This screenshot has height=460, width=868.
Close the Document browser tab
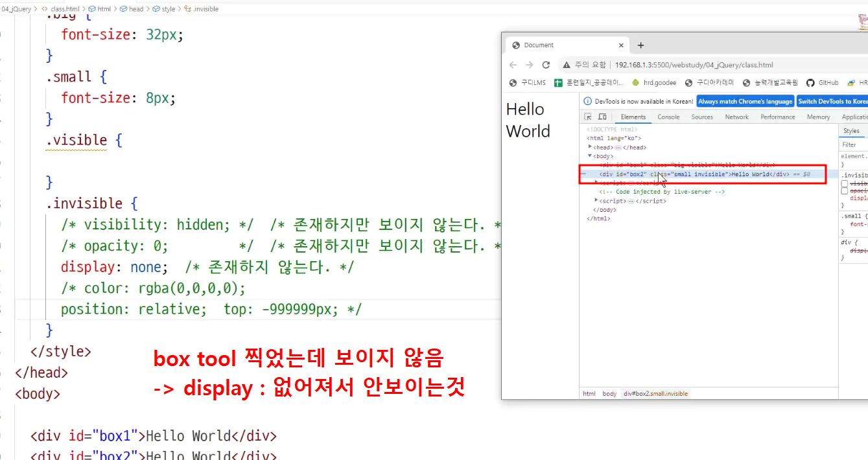pos(621,45)
